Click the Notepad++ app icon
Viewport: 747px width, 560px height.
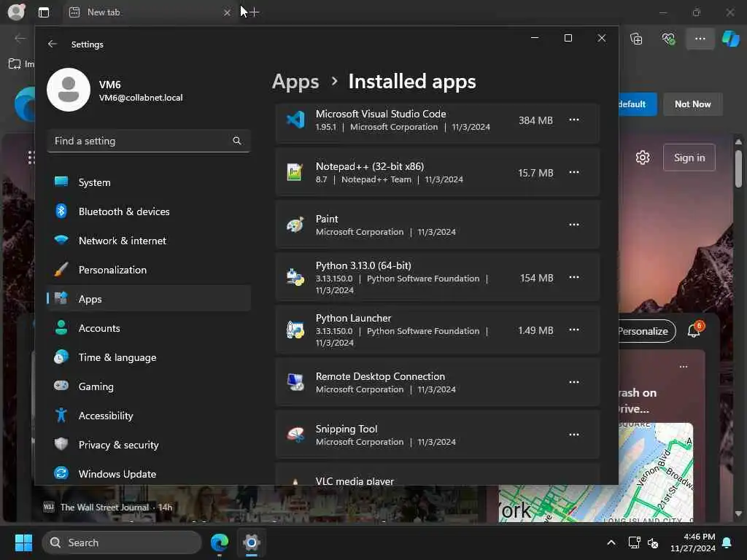[x=295, y=172]
